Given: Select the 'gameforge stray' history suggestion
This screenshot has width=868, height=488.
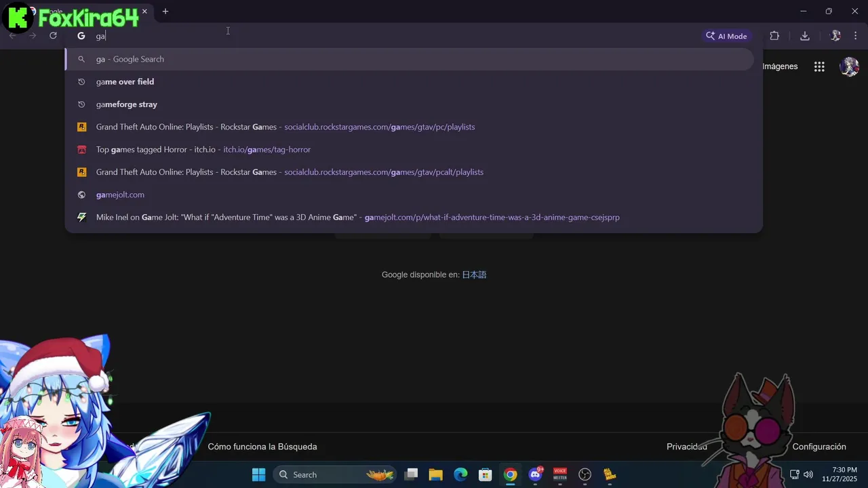Looking at the screenshot, I should [x=410, y=104].
